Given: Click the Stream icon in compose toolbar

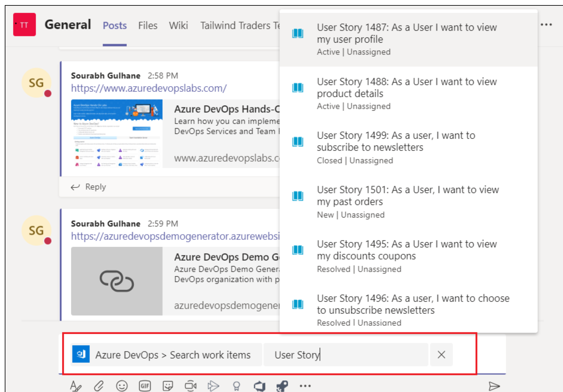Looking at the screenshot, I should (213, 386).
